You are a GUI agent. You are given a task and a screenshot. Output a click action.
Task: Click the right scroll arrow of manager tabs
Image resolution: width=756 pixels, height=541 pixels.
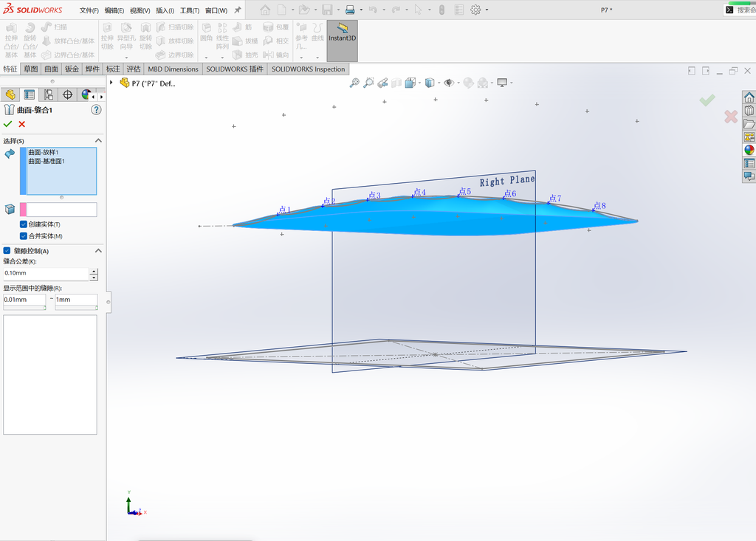(x=101, y=97)
